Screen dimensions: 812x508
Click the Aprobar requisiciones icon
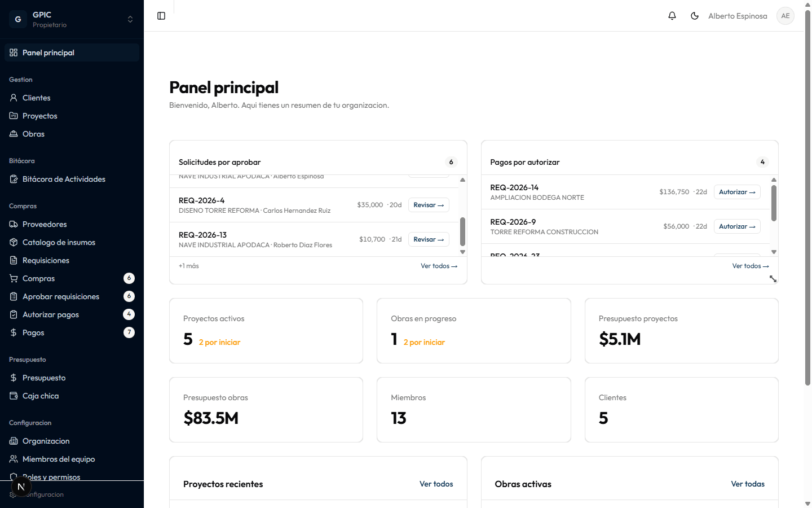point(14,296)
